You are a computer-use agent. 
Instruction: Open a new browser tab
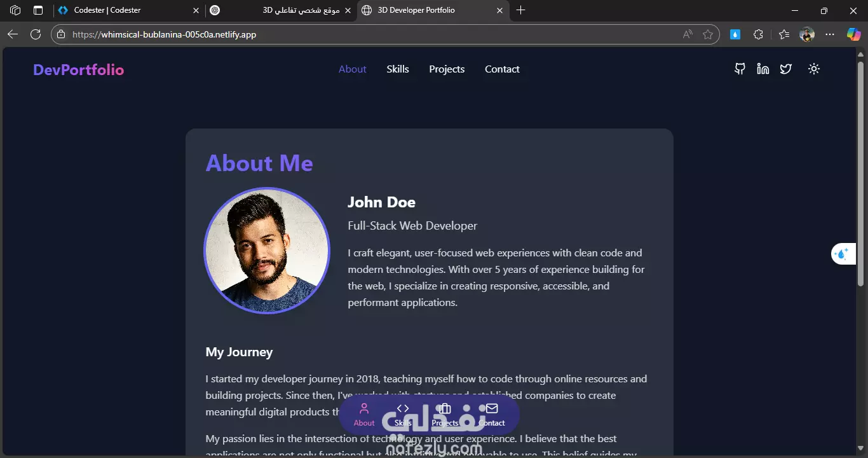pyautogui.click(x=521, y=10)
